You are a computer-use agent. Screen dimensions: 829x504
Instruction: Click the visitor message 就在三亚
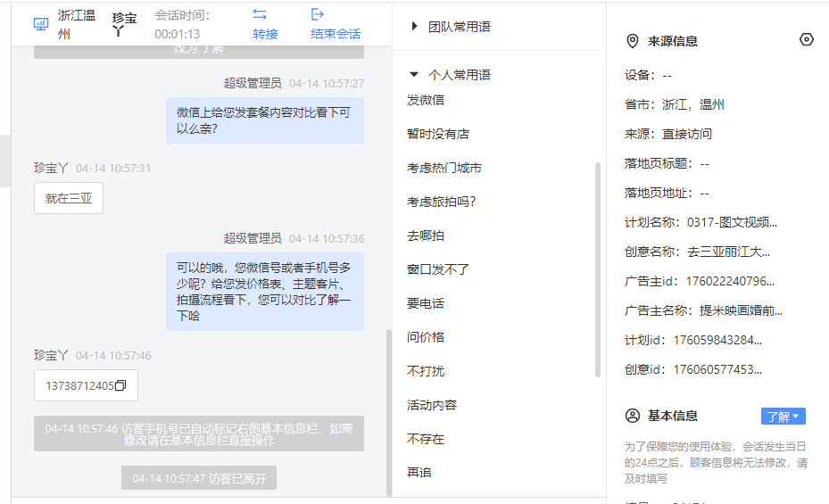pyautogui.click(x=69, y=198)
